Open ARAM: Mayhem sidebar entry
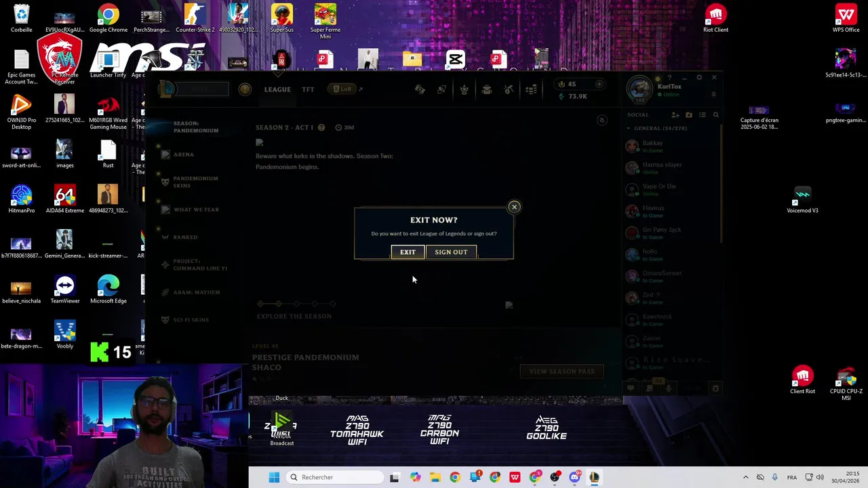Viewport: 868px width, 488px height. pos(197,292)
